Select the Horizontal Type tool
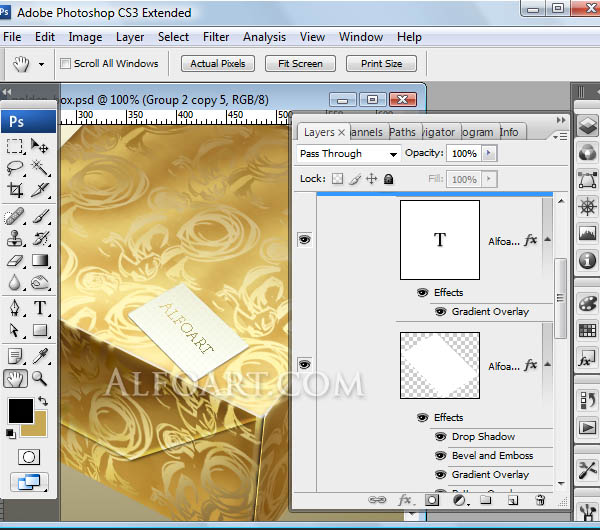Viewport: 600px width, 530px height. click(x=40, y=308)
